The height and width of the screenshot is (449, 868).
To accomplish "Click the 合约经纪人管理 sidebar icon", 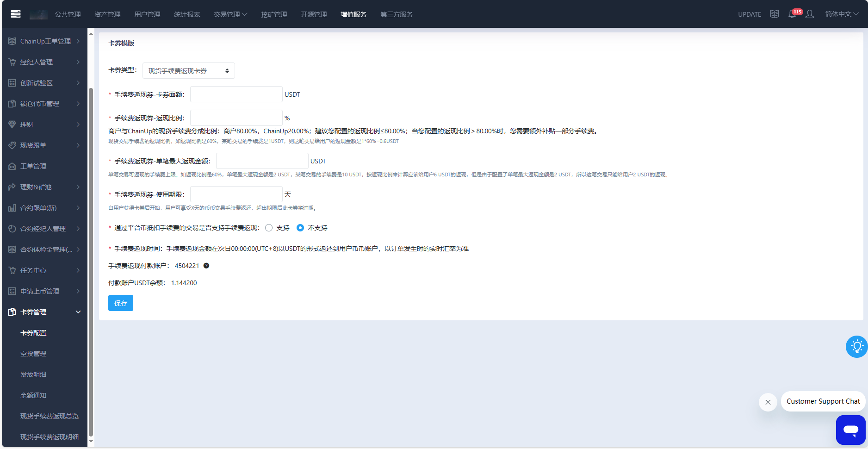I will (12, 229).
